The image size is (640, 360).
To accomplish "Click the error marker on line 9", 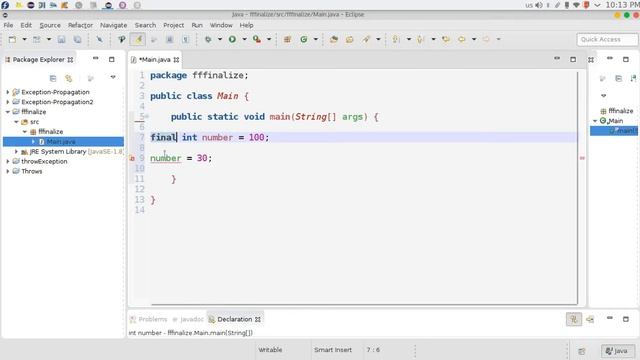I will pyautogui.click(x=132, y=158).
